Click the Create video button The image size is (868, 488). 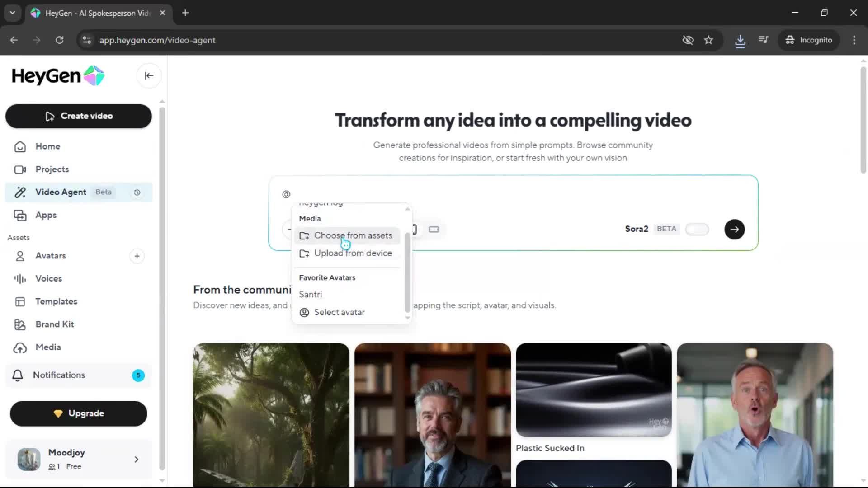79,116
